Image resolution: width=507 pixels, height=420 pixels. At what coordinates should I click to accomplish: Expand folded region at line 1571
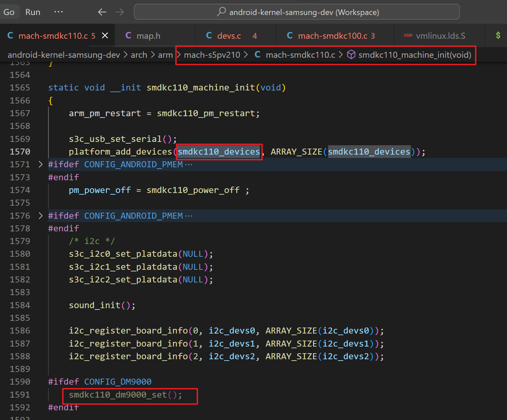click(41, 164)
